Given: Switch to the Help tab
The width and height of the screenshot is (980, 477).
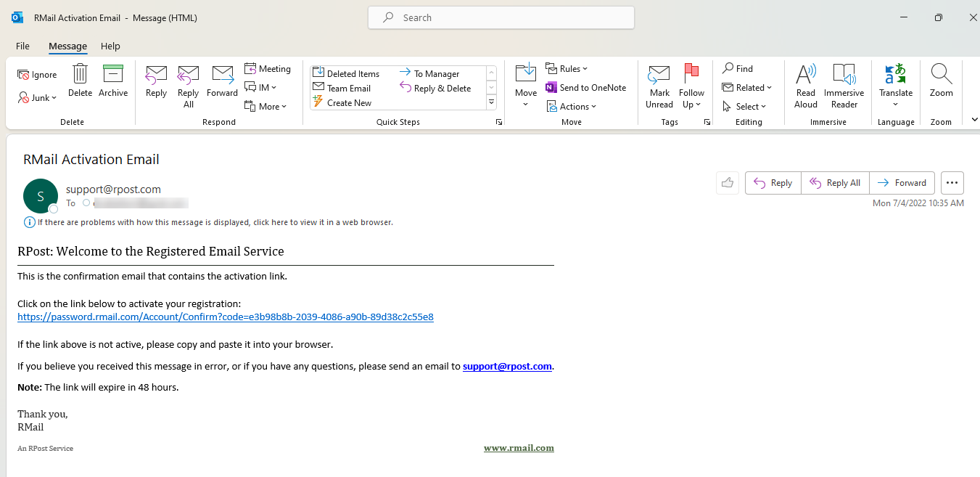Looking at the screenshot, I should click(110, 46).
